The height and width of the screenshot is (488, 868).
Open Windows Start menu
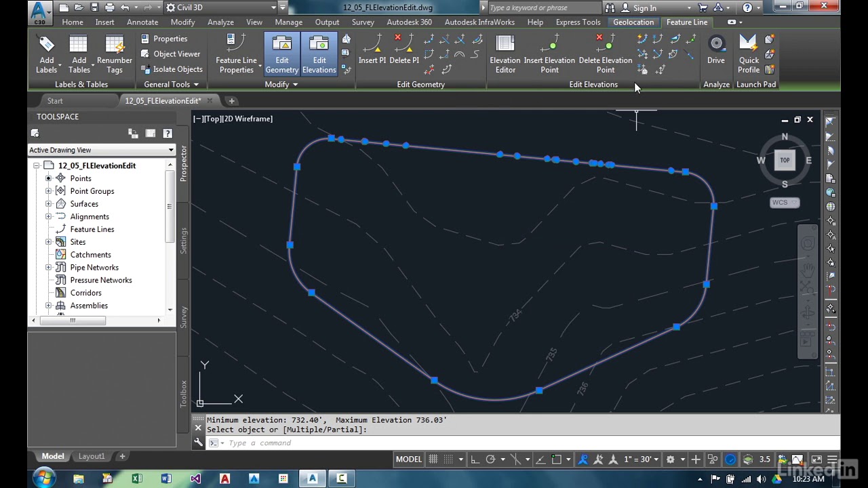[x=43, y=479]
